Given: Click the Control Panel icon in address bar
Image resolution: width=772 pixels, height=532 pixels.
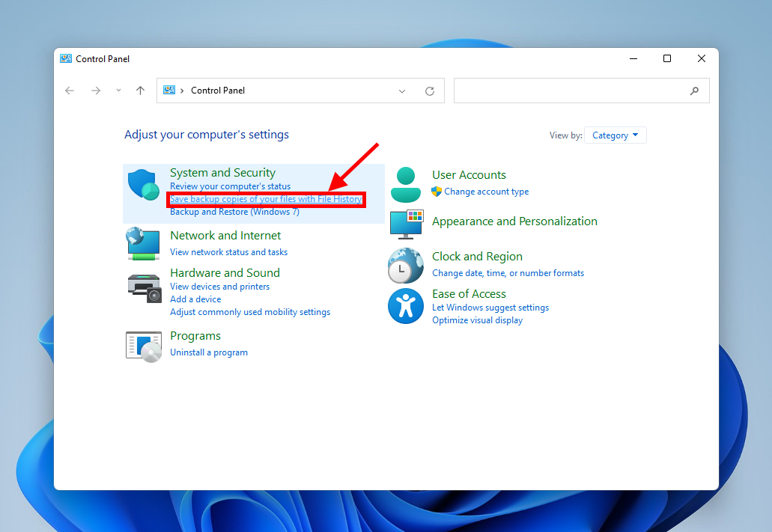Looking at the screenshot, I should [169, 90].
